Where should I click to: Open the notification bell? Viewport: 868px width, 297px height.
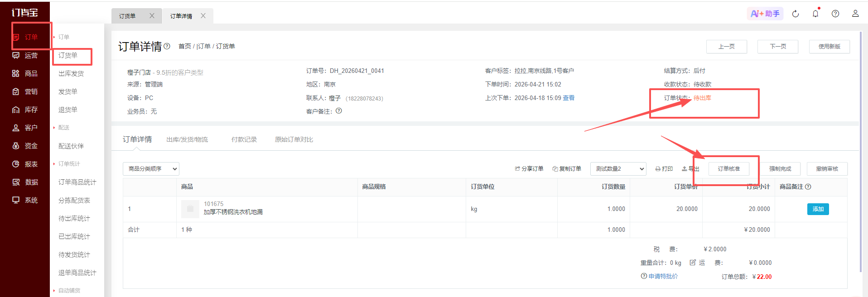click(815, 14)
